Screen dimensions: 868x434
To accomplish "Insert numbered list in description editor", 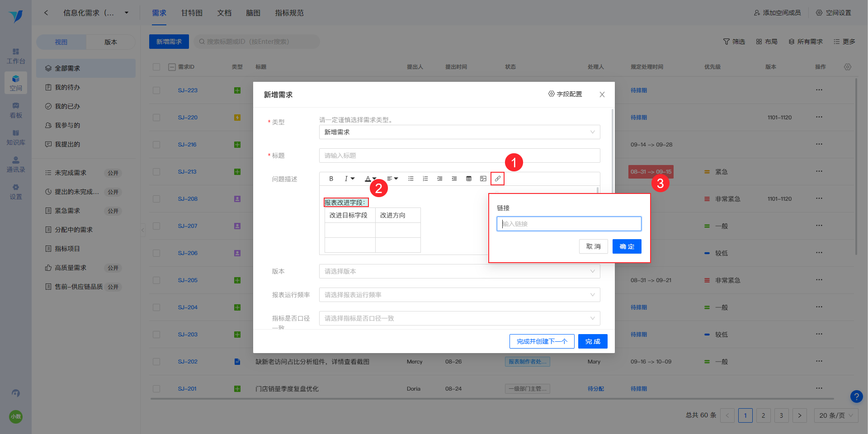I will (x=425, y=179).
